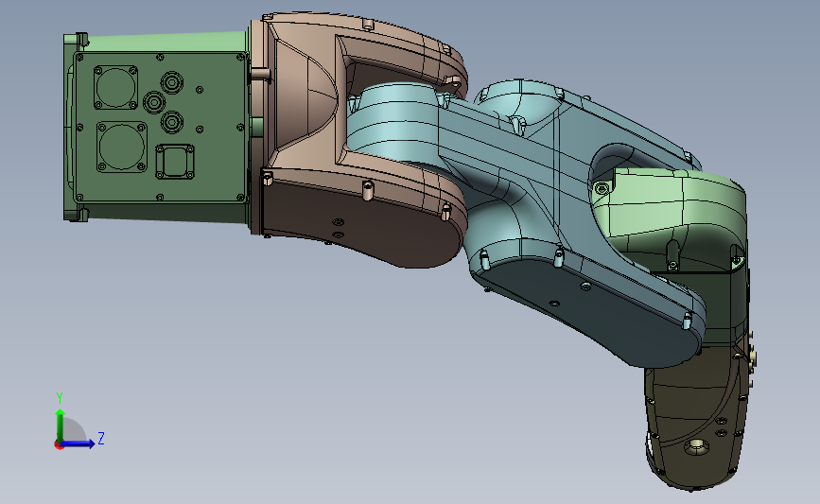Click the red origin dot of the triad

coord(59,445)
